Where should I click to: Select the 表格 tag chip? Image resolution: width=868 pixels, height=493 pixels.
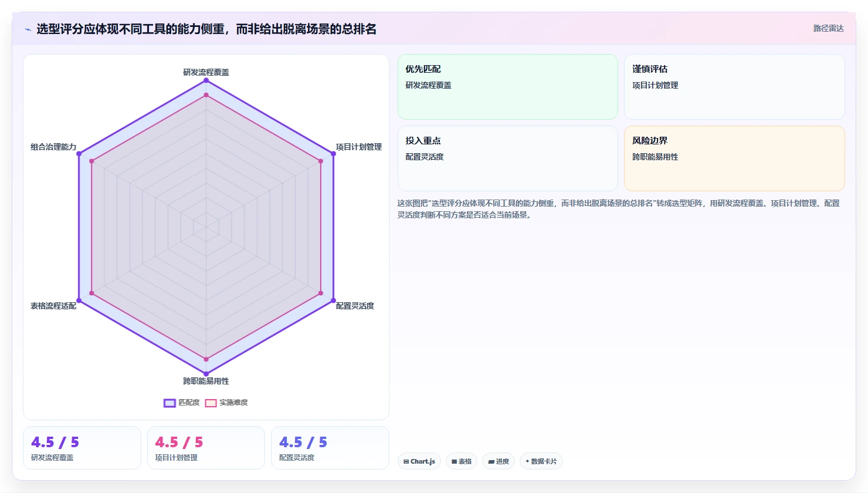[x=462, y=461]
